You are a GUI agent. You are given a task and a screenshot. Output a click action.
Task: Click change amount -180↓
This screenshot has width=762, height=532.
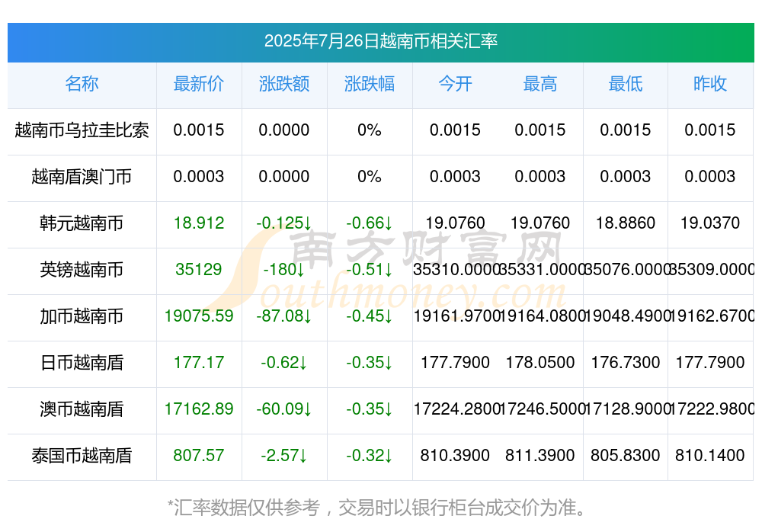283,269
